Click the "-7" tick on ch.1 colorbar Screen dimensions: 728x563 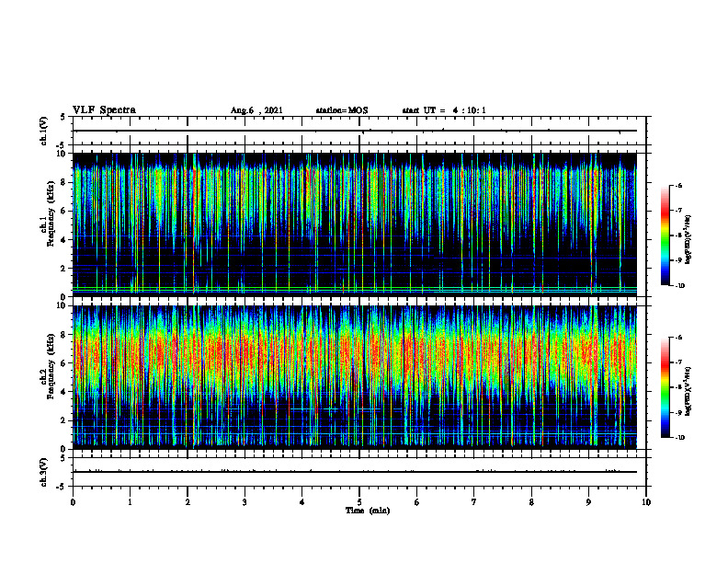pyautogui.click(x=678, y=211)
